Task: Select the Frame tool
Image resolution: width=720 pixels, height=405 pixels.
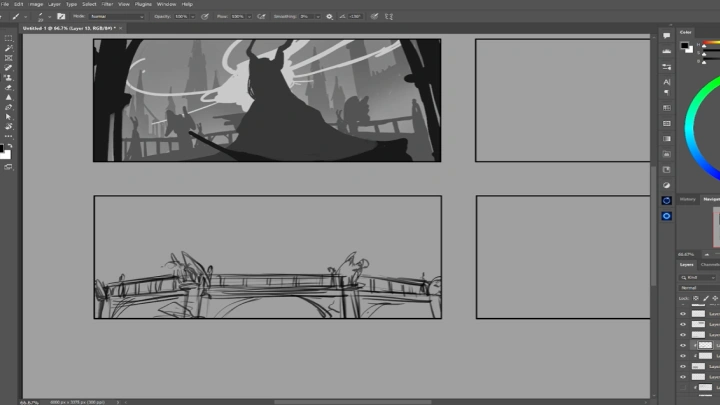Action: pos(8,58)
